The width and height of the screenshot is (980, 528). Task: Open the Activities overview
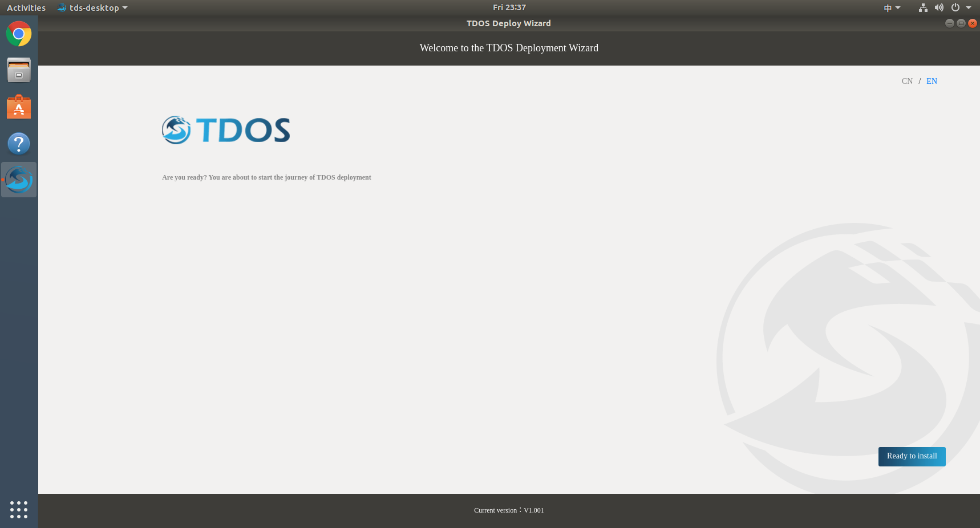[x=26, y=7]
